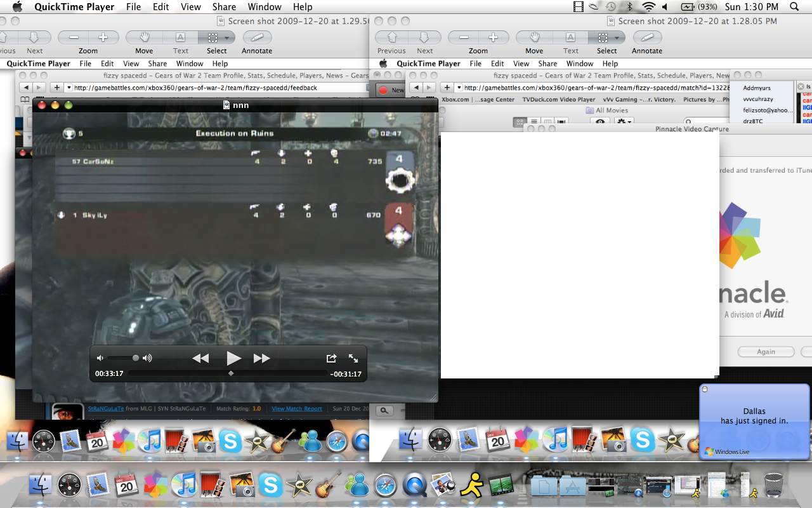Click the fast forward button in QuickTime player

click(x=261, y=359)
